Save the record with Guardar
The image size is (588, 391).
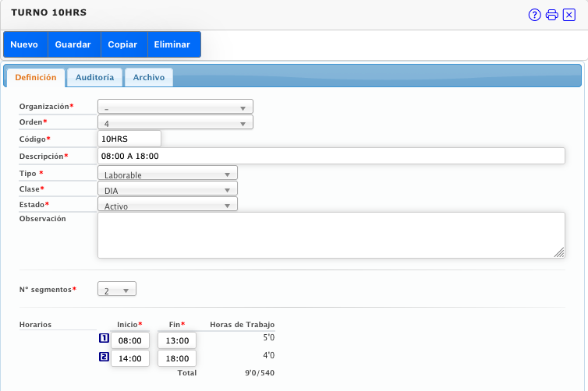[x=73, y=44]
